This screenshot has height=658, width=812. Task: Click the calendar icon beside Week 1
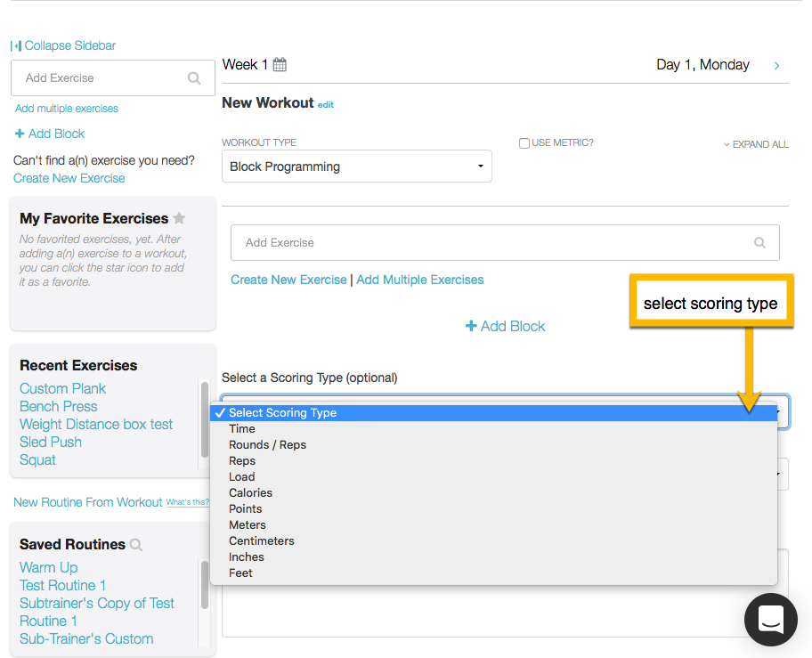tap(280, 65)
